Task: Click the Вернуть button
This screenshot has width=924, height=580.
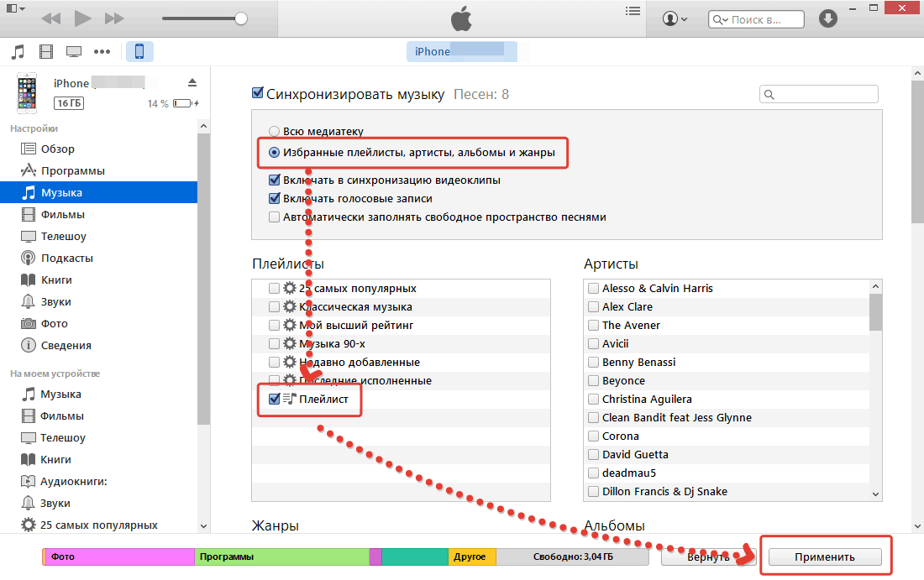Action: 708,556
